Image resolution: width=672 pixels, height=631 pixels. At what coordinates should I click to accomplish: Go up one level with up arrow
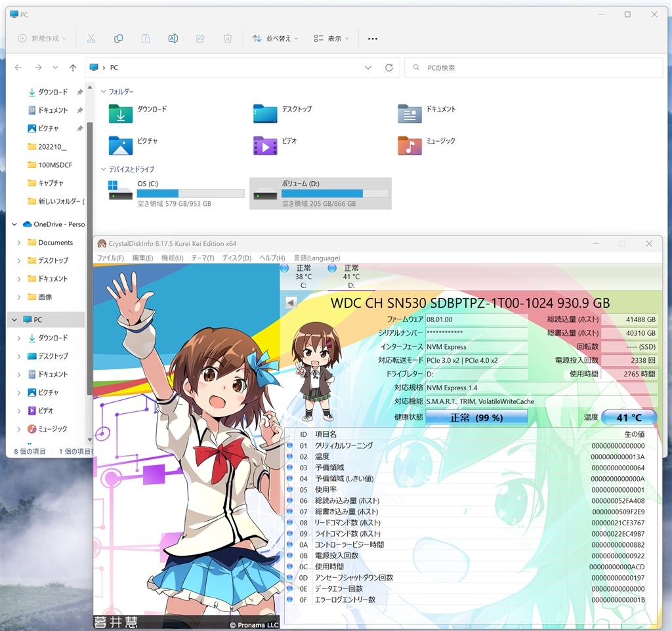pos(73,68)
